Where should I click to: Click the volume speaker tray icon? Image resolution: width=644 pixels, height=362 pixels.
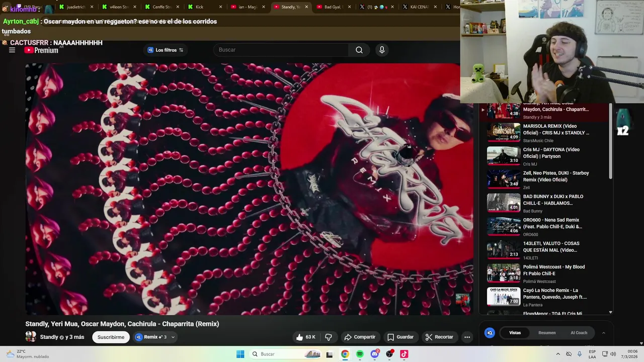[x=613, y=354]
